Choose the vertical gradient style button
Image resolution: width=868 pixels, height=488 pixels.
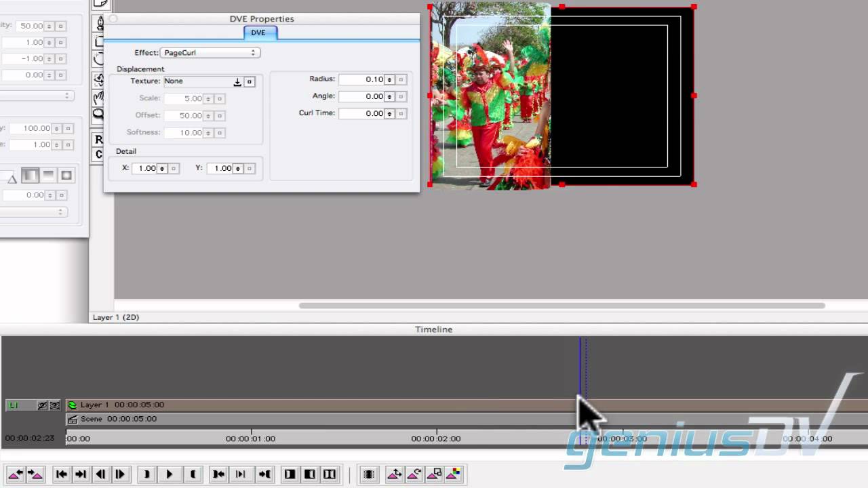(48, 176)
